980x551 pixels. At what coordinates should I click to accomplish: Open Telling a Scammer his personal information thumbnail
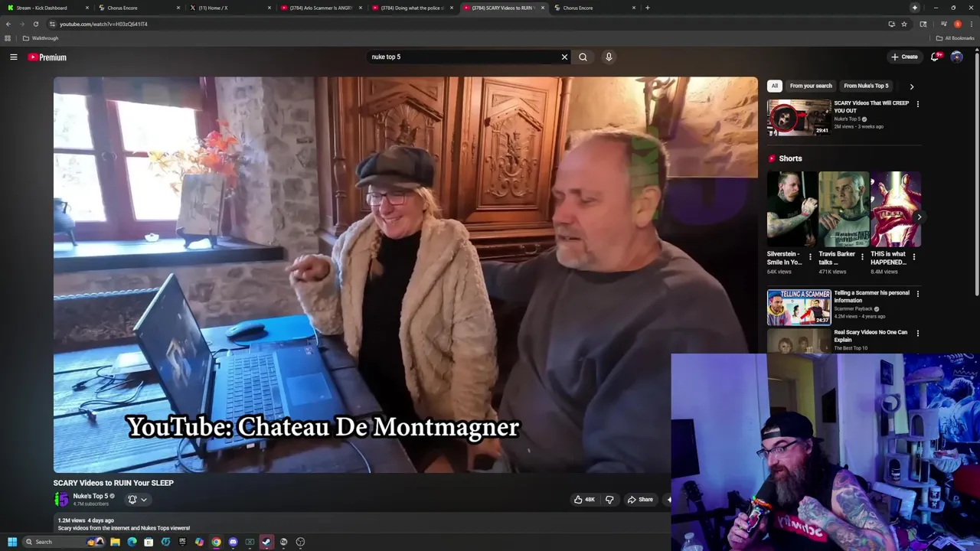799,307
